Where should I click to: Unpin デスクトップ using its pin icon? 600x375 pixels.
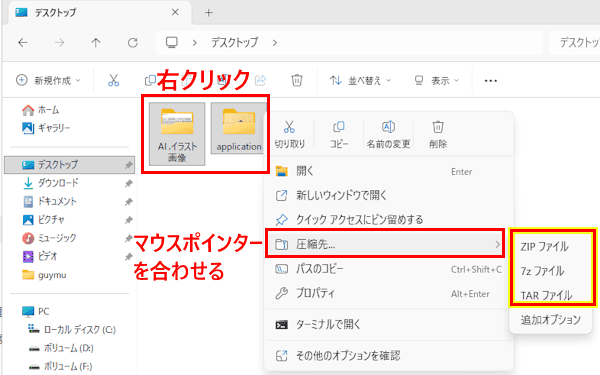(x=129, y=165)
